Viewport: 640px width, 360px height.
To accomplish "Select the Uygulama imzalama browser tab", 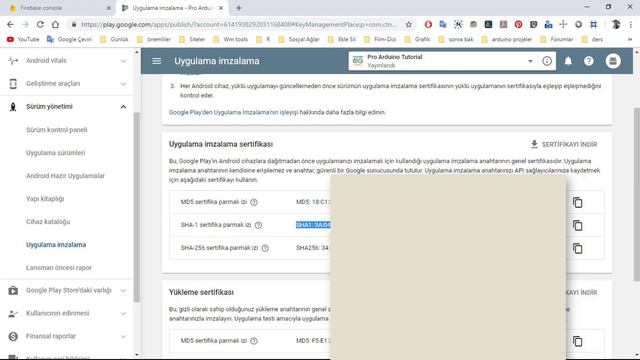I will (x=172, y=8).
